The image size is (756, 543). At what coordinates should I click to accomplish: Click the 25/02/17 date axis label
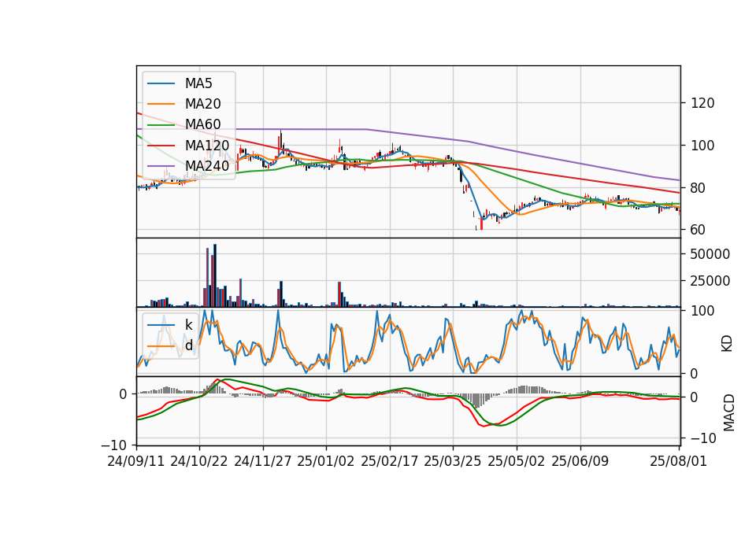point(390,461)
